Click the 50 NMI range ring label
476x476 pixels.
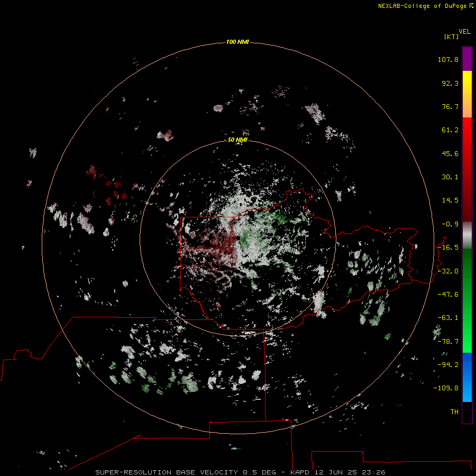click(237, 140)
